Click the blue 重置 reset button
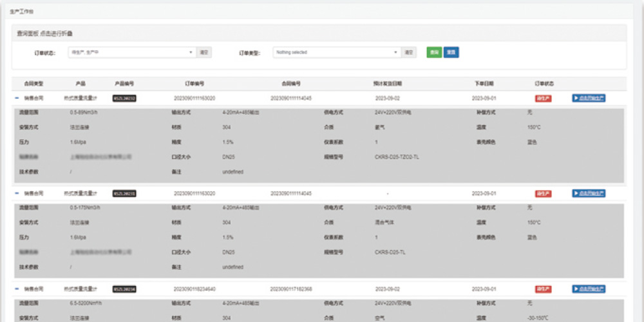The width and height of the screenshot is (644, 322). click(451, 52)
